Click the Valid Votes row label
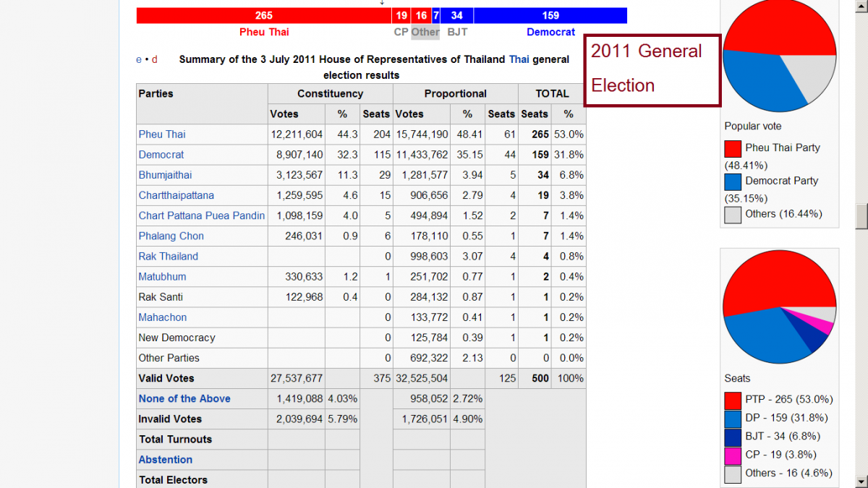 (x=166, y=378)
